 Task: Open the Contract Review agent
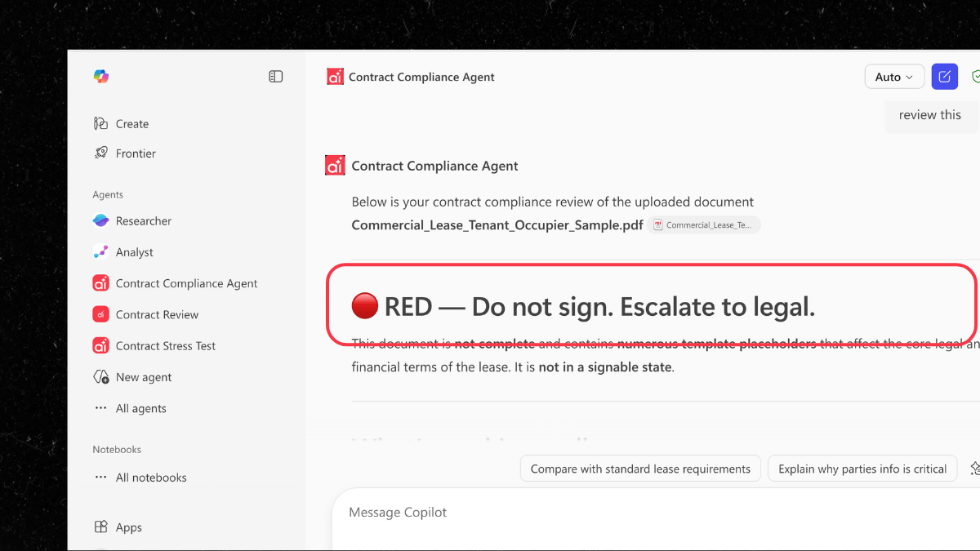pyautogui.click(x=155, y=314)
